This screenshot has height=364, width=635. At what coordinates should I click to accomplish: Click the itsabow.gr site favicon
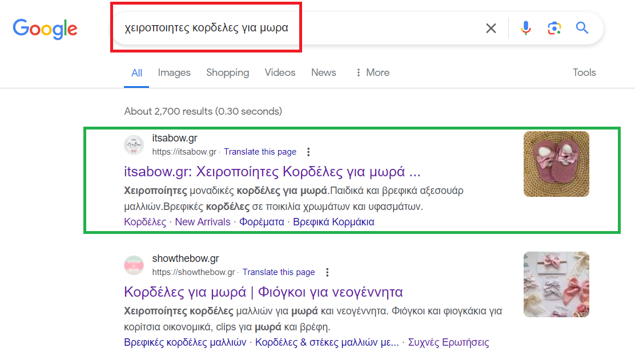134,145
